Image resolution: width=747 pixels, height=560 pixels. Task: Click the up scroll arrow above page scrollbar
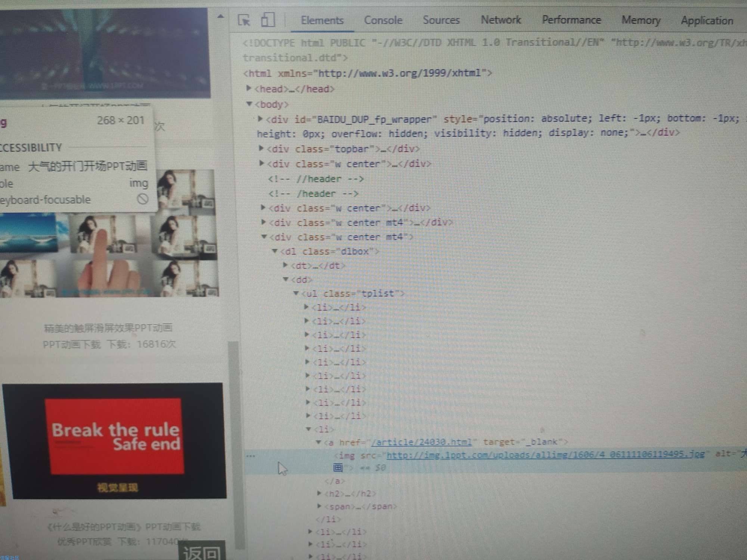coord(221,16)
